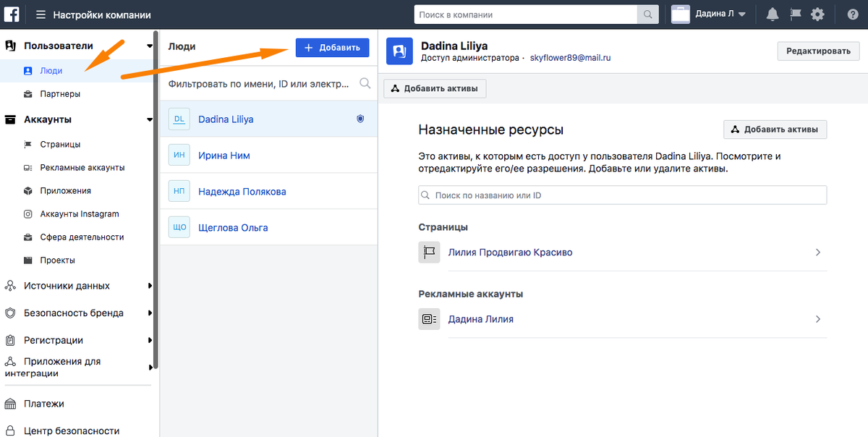Click Добавить активы button in gray toolbar
Screen dimensions: 868x437
435,88
